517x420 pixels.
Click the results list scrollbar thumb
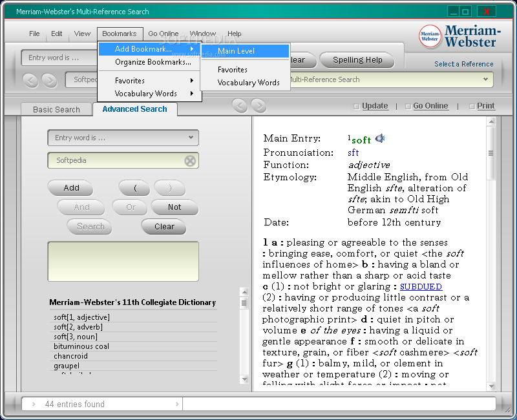[x=244, y=302]
